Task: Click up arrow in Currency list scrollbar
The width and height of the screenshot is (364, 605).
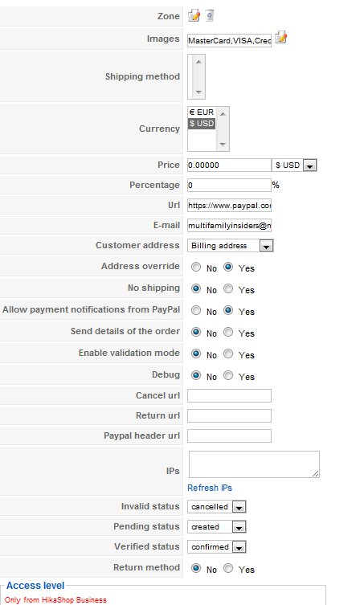Action: [223, 113]
